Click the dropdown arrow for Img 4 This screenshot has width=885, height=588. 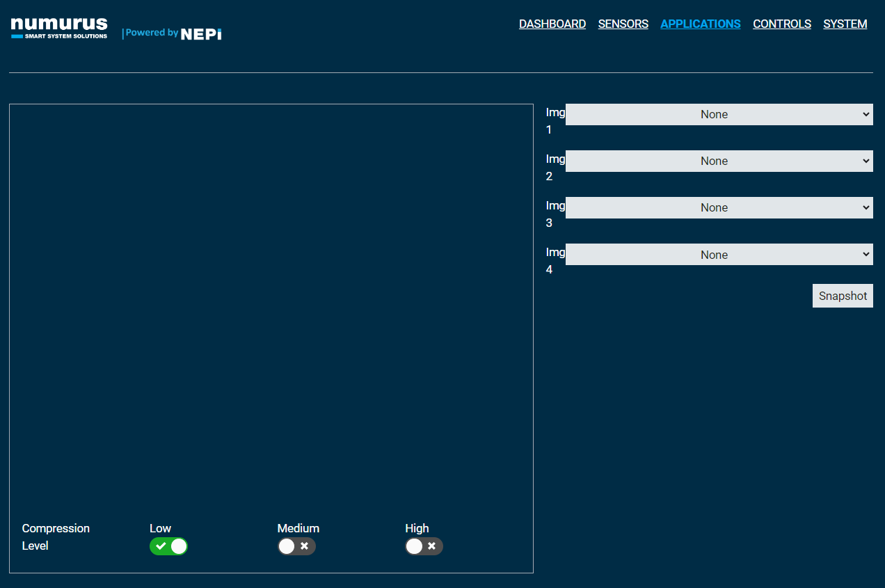pyautogui.click(x=865, y=254)
